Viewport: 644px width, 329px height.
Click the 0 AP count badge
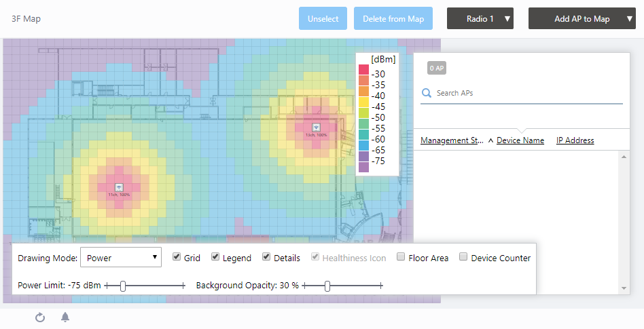pyautogui.click(x=436, y=68)
